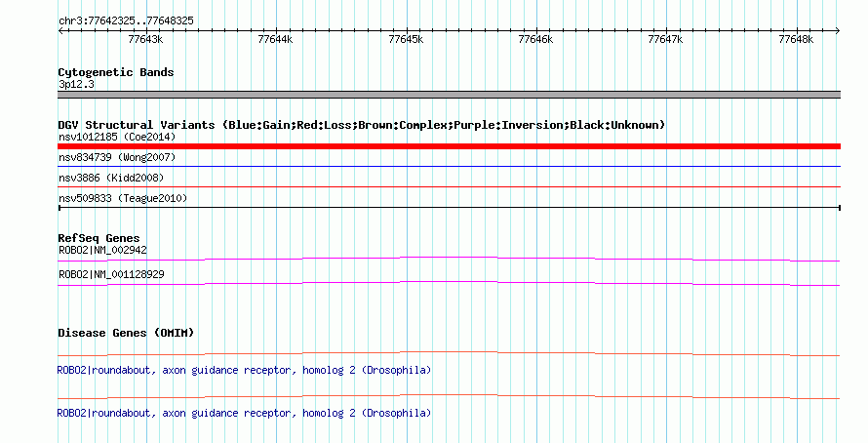Click the gray 3p12.3 cytogenetic band bar
This screenshot has width=868, height=443.
(449, 95)
